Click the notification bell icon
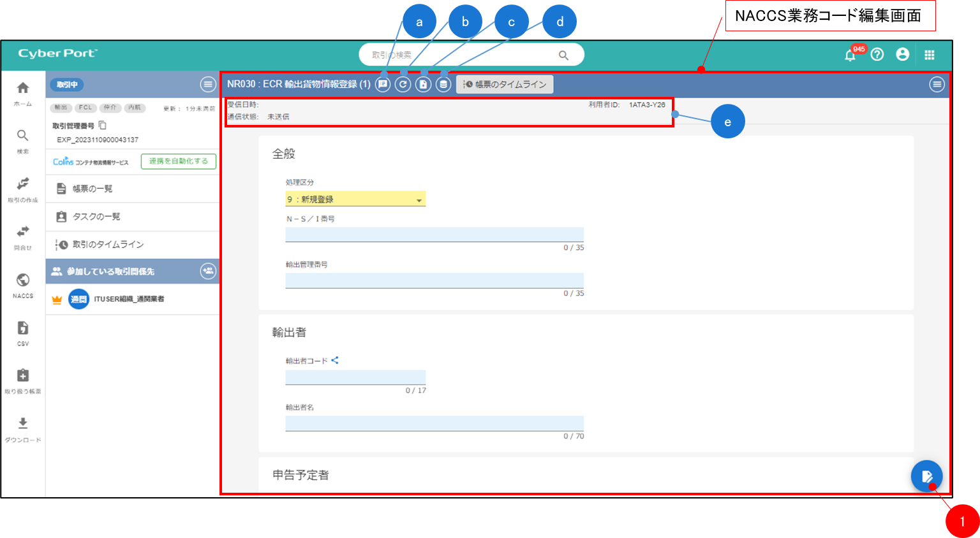This screenshot has height=538, width=980. tap(850, 55)
